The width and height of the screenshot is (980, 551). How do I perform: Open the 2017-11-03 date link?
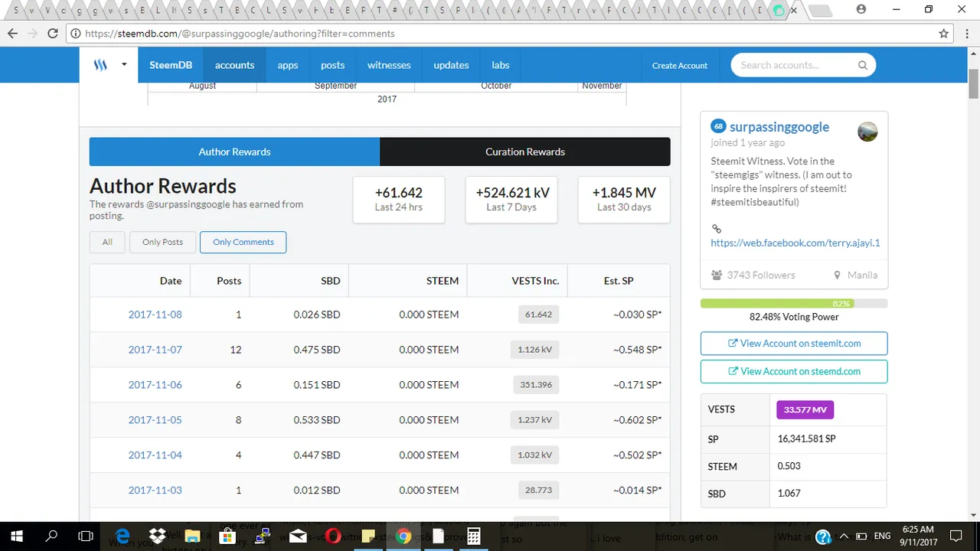[155, 491]
